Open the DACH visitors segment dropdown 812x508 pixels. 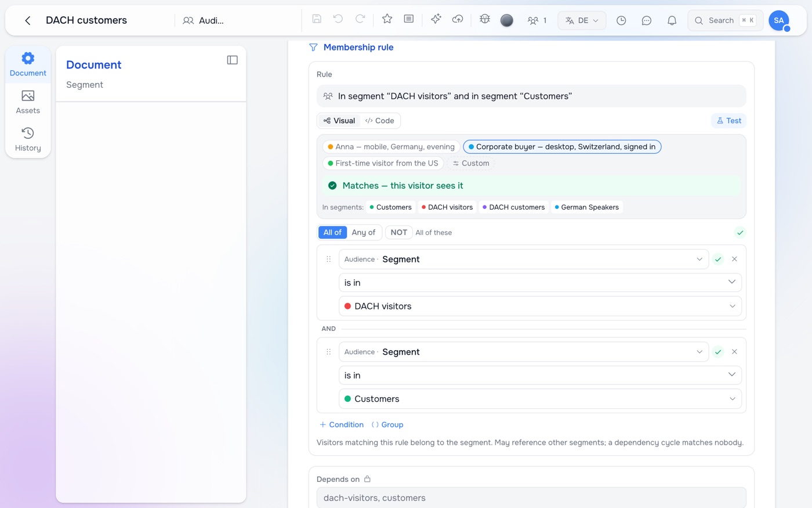540,306
